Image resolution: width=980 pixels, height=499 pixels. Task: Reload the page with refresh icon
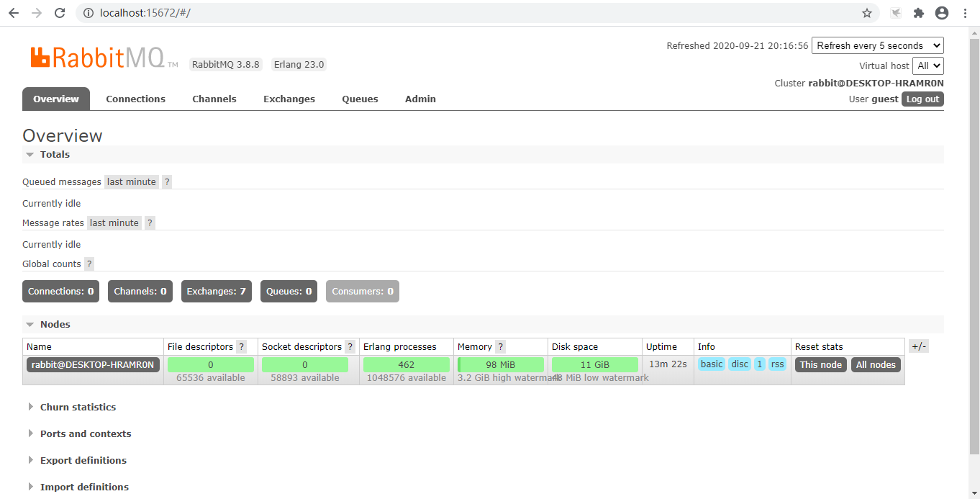click(x=60, y=13)
